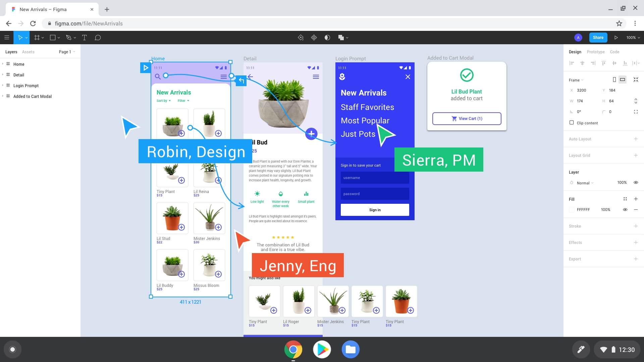Viewport: 644px width, 362px height.
Task: Toggle fill visibility eye icon
Action: [x=625, y=209]
